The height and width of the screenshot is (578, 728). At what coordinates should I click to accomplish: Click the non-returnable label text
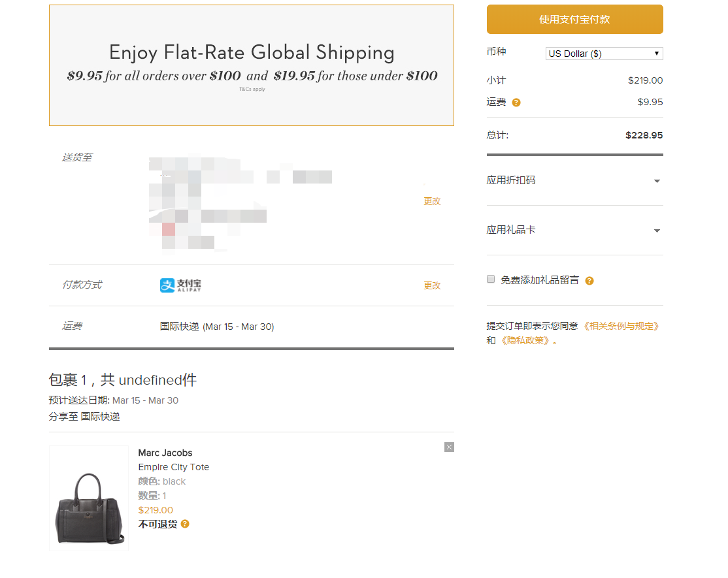[158, 524]
